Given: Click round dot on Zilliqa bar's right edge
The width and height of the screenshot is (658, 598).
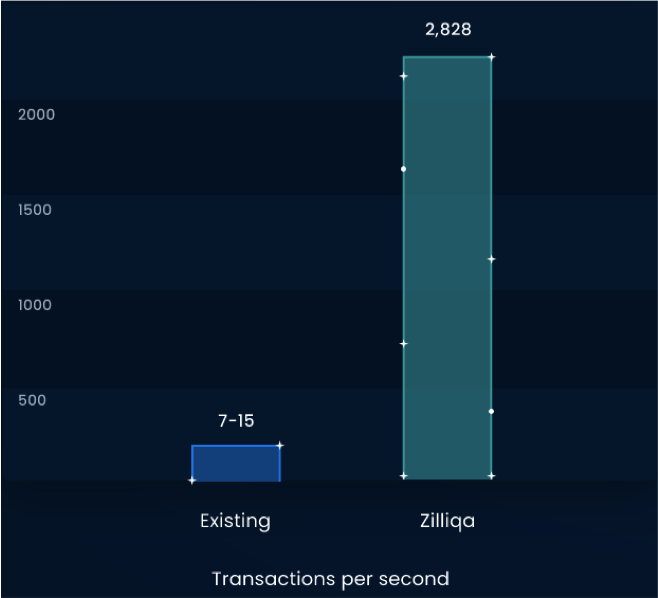Looking at the screenshot, I should tap(491, 412).
